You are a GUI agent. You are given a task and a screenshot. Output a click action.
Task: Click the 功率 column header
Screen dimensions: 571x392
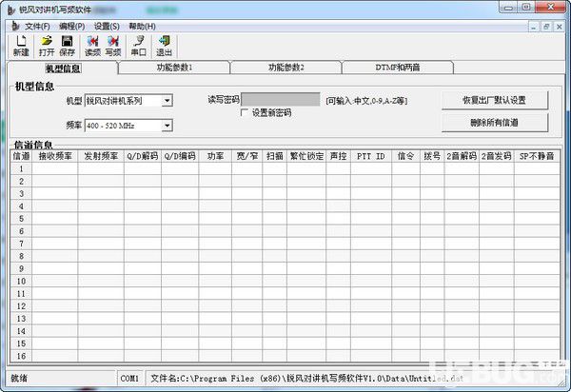215,156
